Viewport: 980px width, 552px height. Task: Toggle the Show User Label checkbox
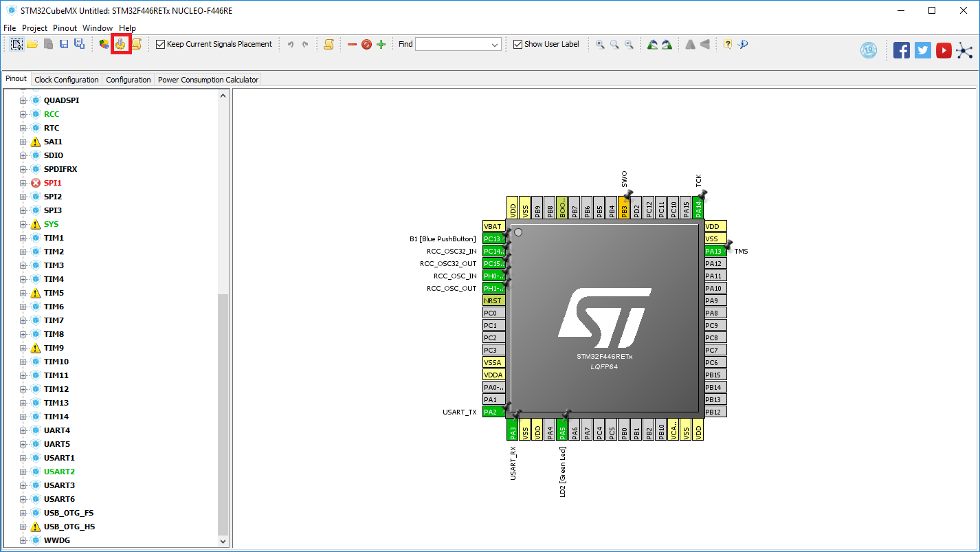(x=518, y=44)
